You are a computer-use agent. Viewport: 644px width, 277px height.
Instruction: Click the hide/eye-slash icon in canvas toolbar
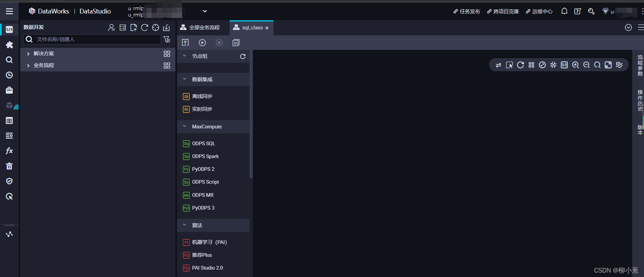point(619,65)
